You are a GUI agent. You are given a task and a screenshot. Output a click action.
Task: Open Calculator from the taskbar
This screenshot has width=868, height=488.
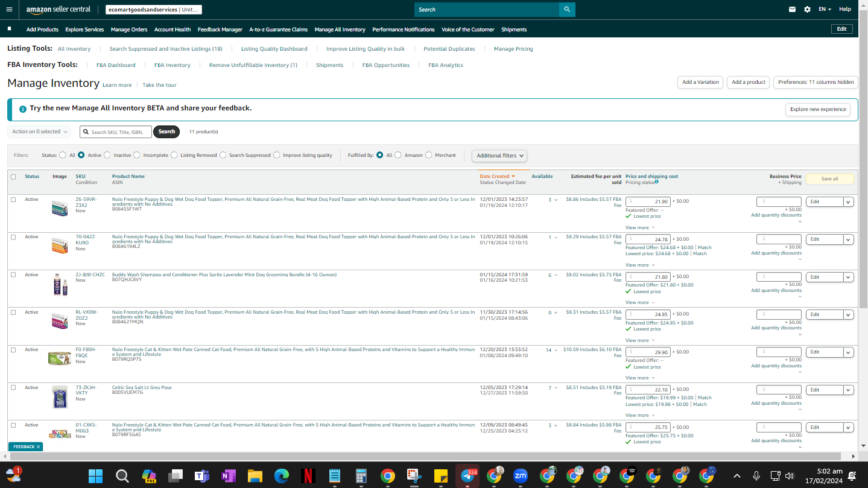coord(361,476)
